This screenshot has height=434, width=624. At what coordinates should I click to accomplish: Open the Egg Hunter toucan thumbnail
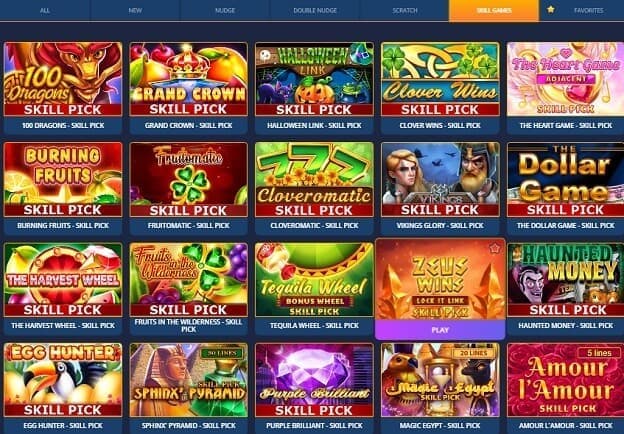coord(63,380)
